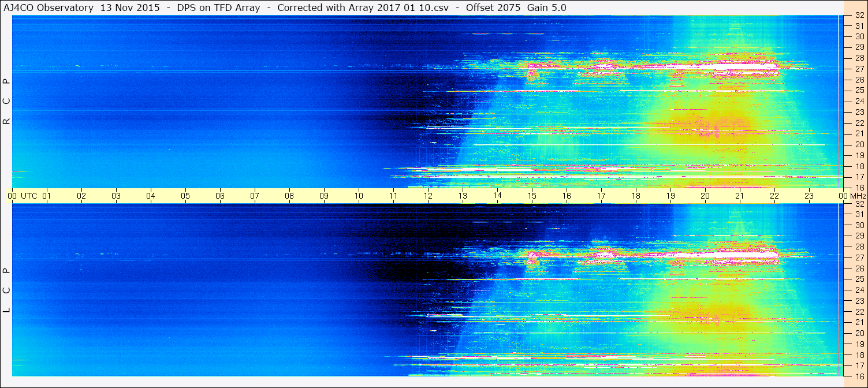Pick the 23 hour marker on the time axis
This screenshot has height=388, width=868.
point(809,196)
